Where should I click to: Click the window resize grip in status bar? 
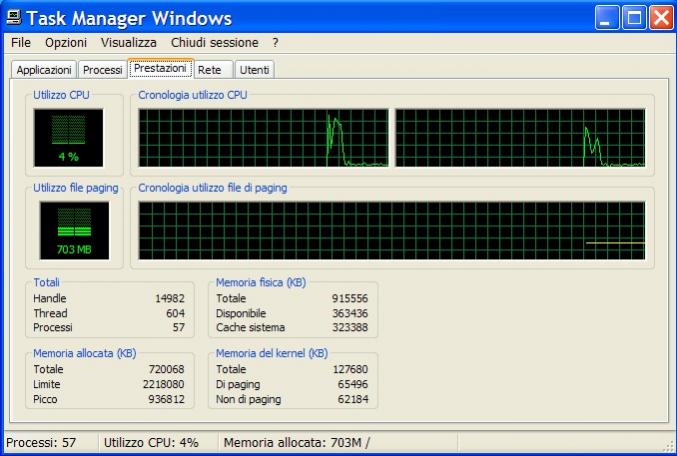point(669,446)
